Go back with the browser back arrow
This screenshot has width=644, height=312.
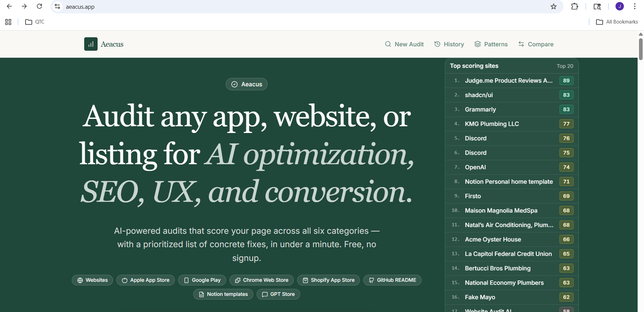coord(9,6)
